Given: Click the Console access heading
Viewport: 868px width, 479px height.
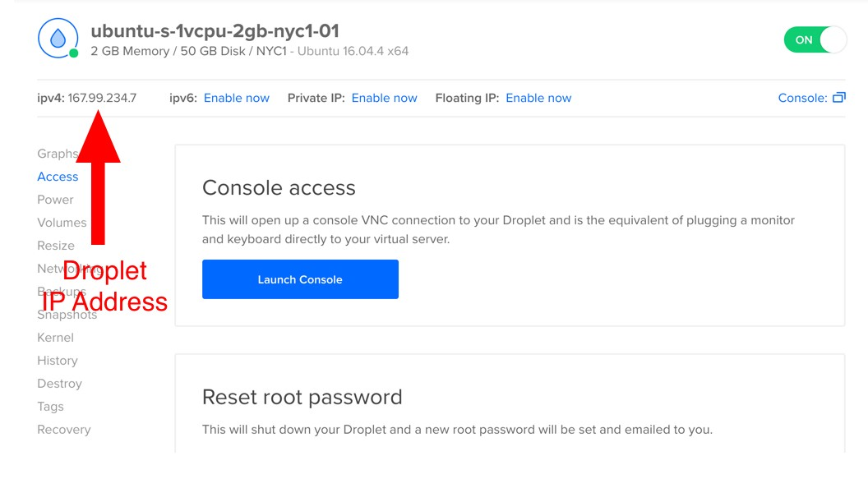Looking at the screenshot, I should 279,188.
